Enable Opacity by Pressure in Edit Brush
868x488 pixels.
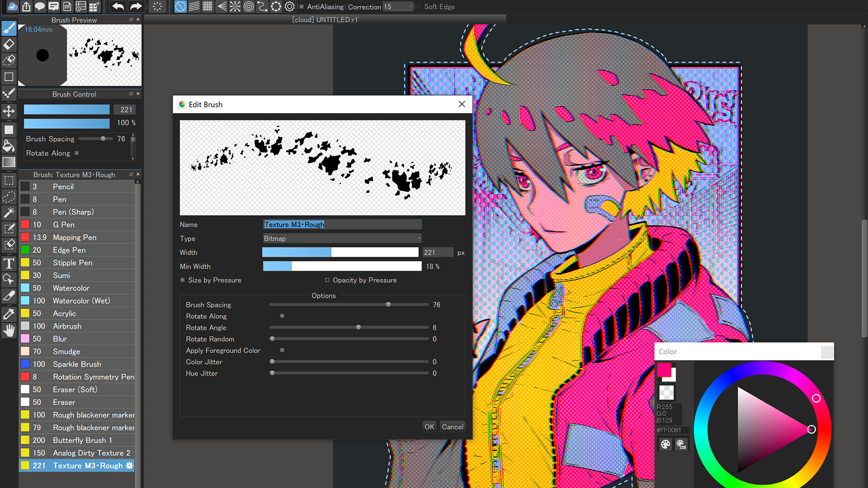coord(327,280)
